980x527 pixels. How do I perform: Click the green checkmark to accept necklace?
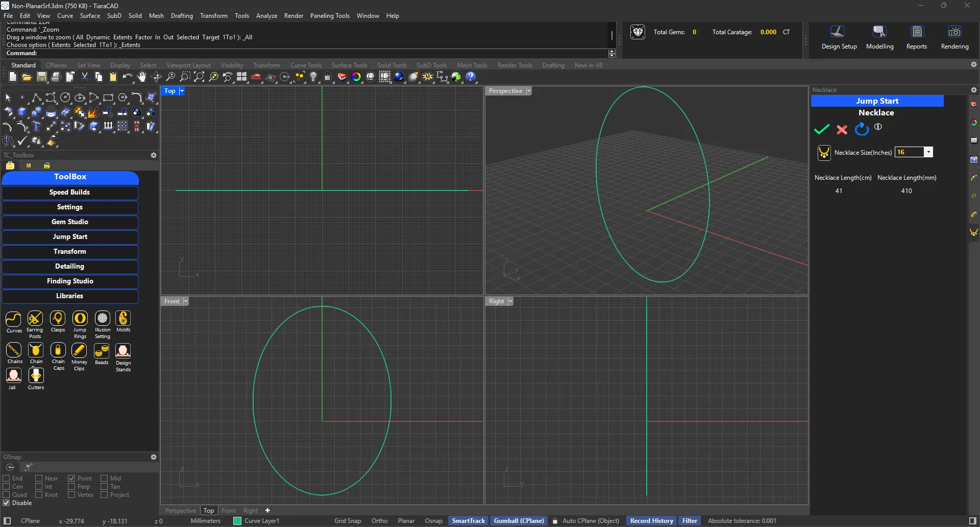pos(821,130)
